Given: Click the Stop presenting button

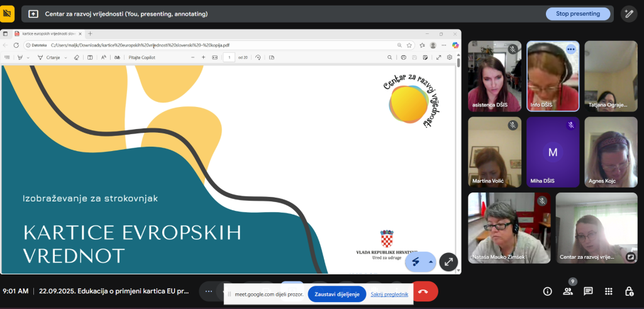Looking at the screenshot, I should (578, 14).
